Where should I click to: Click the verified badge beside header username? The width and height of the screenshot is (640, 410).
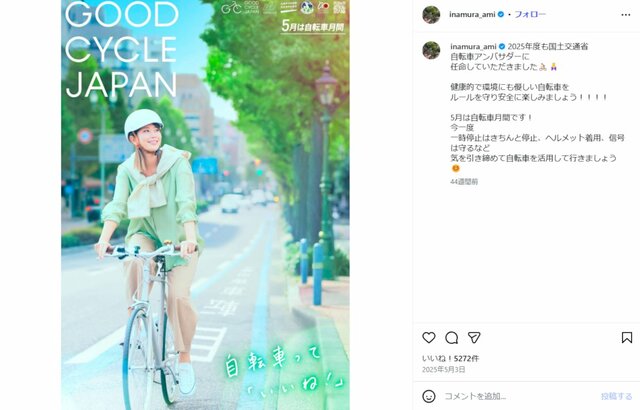tap(501, 14)
